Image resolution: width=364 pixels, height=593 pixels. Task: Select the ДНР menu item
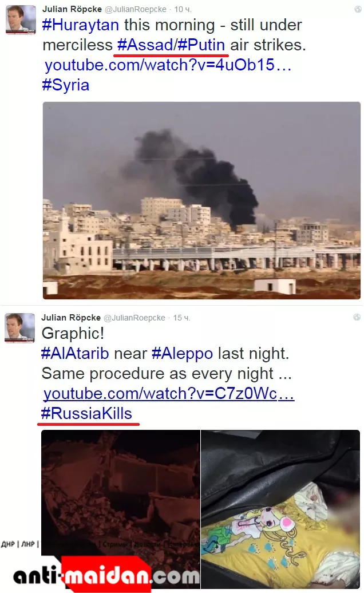click(7, 544)
